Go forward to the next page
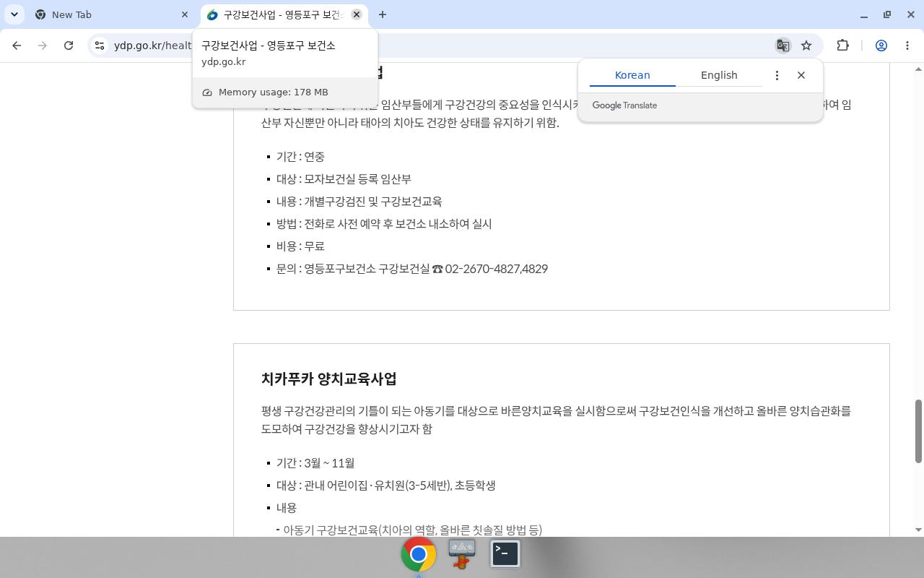Viewport: 924px width, 578px height. point(43,46)
